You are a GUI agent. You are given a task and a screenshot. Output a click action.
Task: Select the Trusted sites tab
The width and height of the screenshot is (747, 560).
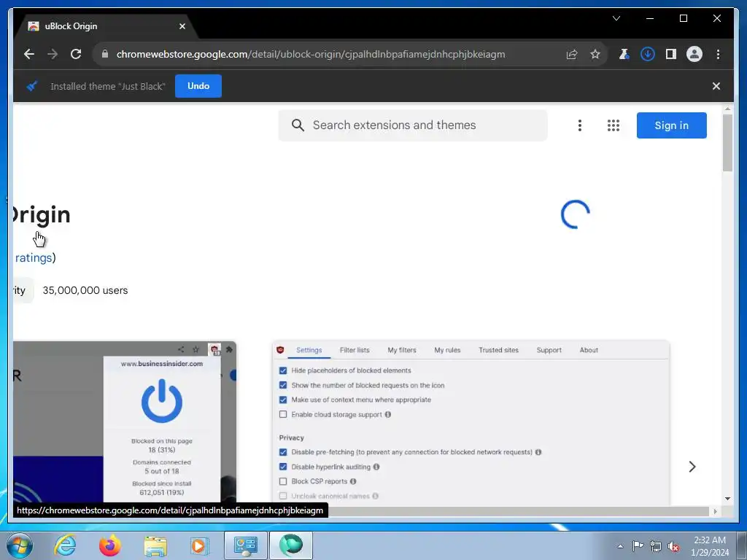[x=498, y=350]
